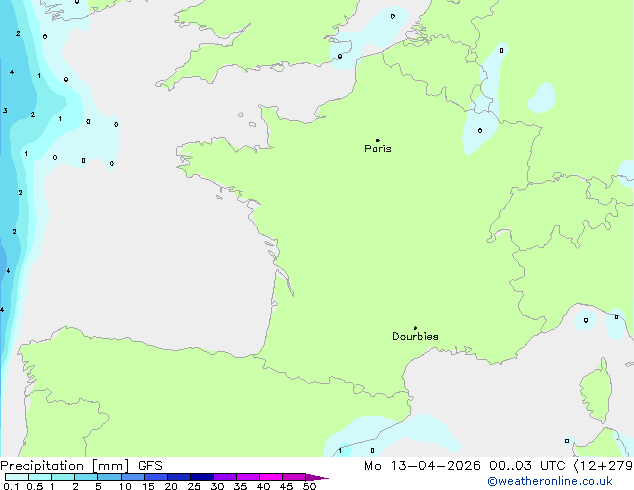
Task: Select legend swatch between 40 and 45
Action: 271,477
